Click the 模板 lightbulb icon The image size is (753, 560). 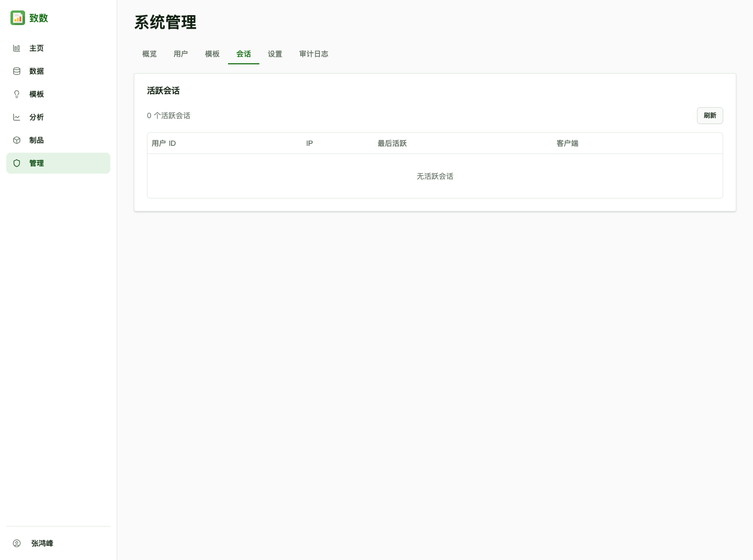point(17,94)
